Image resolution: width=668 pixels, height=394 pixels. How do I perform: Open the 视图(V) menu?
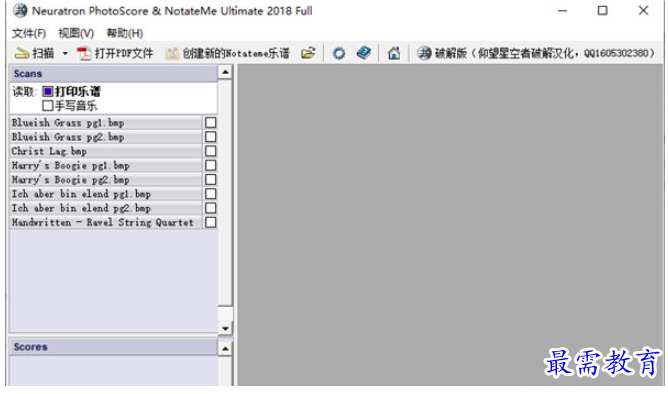pos(76,33)
